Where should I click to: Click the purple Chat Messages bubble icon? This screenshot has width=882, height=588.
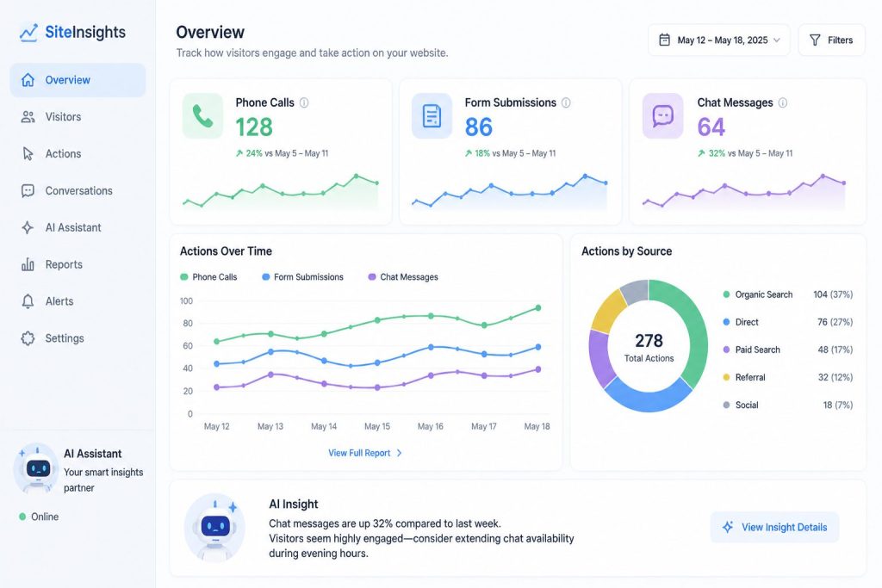click(x=662, y=116)
